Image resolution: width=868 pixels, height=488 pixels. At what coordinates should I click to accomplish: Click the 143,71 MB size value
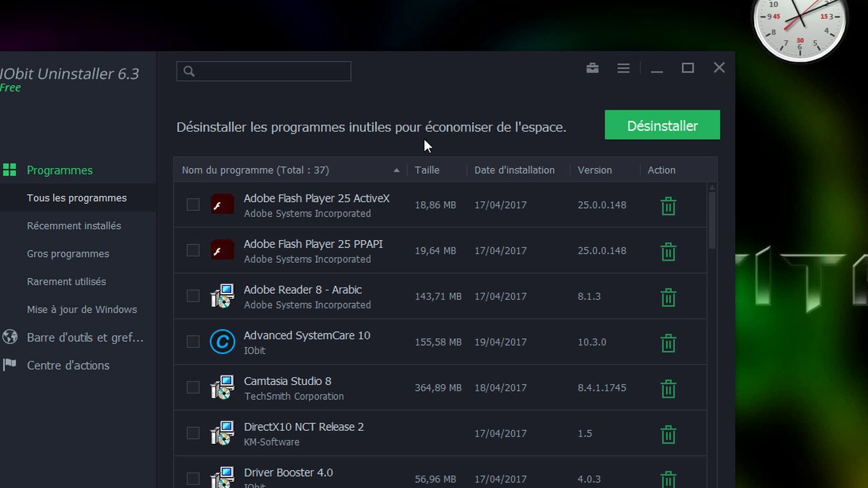click(x=438, y=296)
